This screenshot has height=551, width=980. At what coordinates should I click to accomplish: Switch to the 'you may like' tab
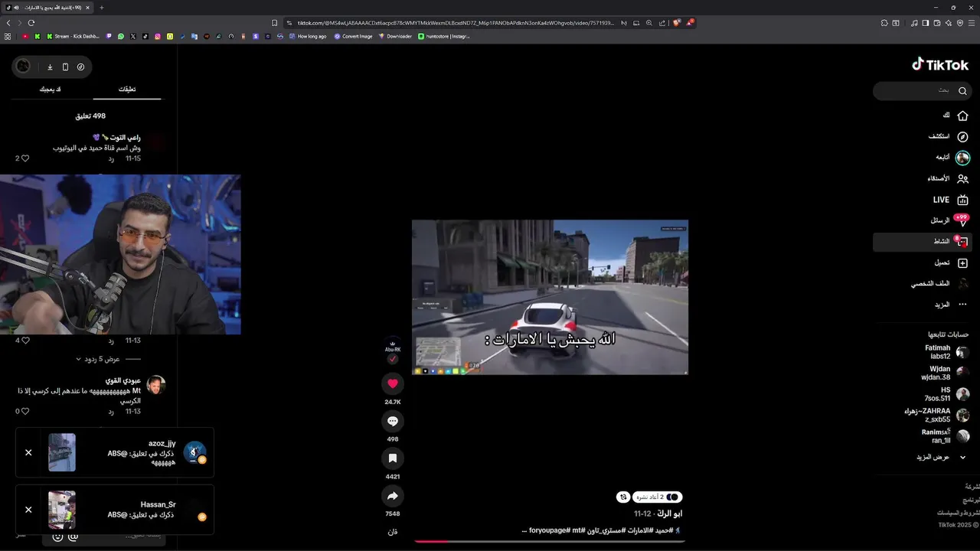click(x=51, y=90)
